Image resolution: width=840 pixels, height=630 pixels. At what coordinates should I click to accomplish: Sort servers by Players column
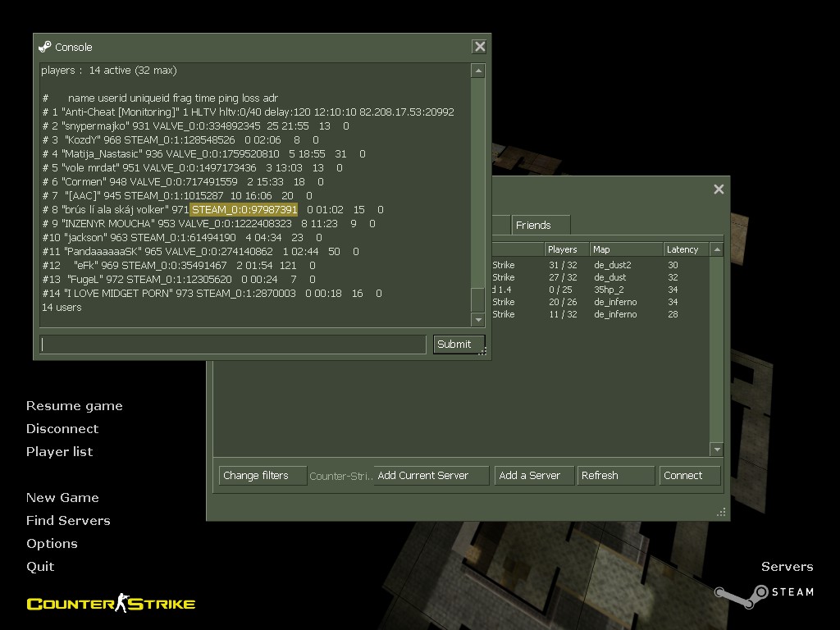click(566, 249)
